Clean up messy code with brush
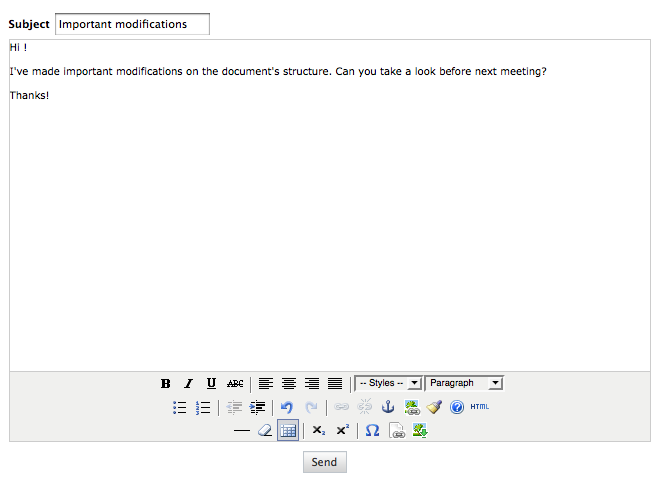 click(x=434, y=407)
